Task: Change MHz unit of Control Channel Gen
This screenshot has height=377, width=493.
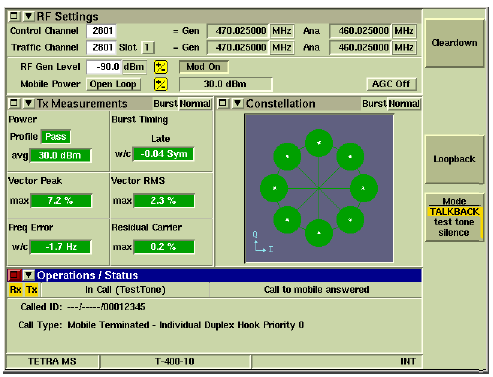Action: tap(282, 31)
